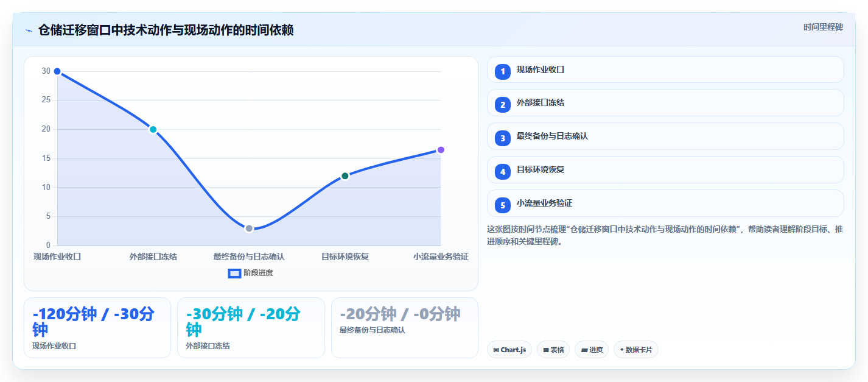Click step number badge 1
The height and width of the screenshot is (382, 868).
[x=503, y=72]
